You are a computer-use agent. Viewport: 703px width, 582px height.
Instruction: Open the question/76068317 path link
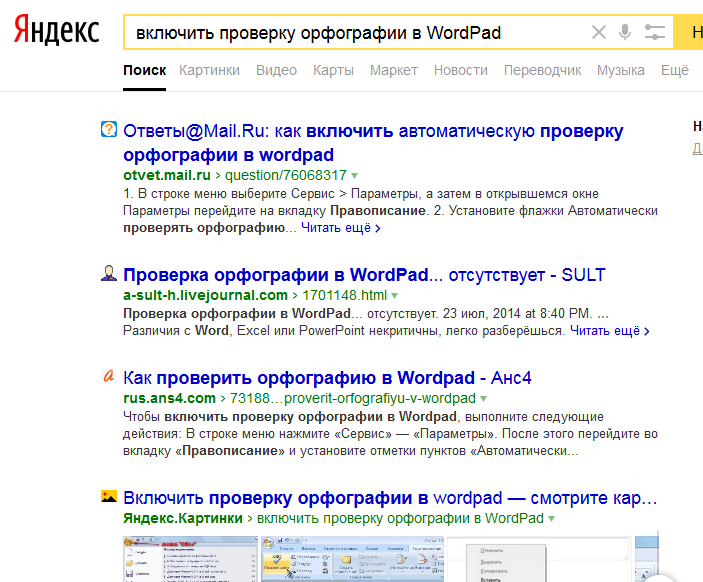click(286, 175)
